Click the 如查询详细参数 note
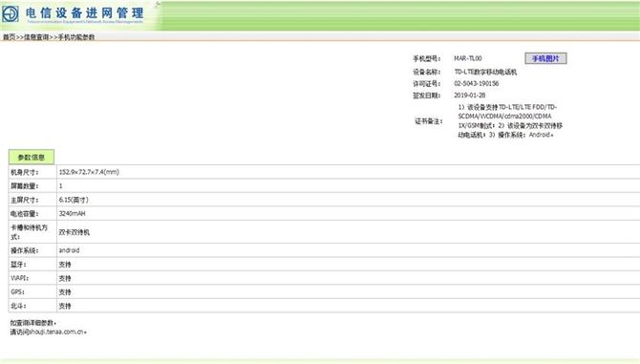The image size is (640, 364). coord(33,323)
